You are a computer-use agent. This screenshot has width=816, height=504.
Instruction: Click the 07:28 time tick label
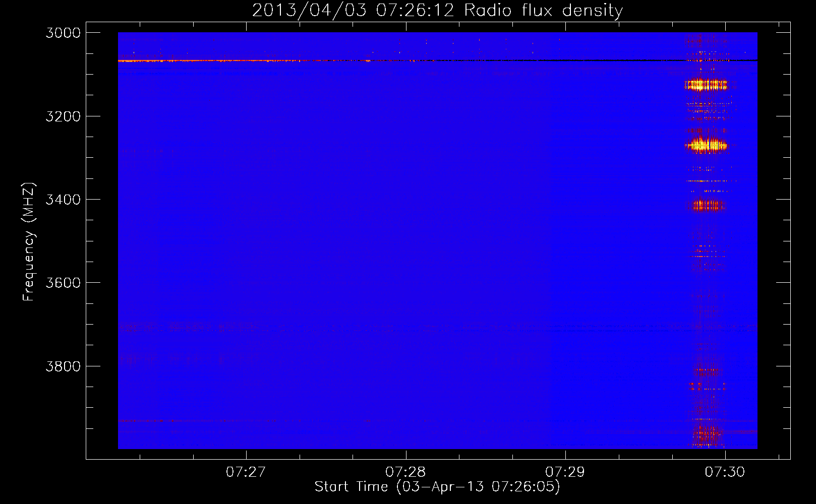point(405,472)
